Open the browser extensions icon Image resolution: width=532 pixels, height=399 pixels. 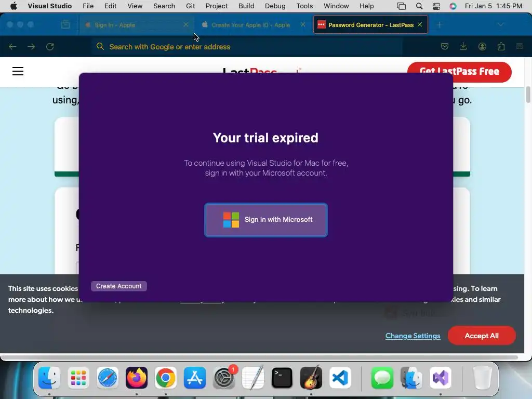(x=501, y=46)
